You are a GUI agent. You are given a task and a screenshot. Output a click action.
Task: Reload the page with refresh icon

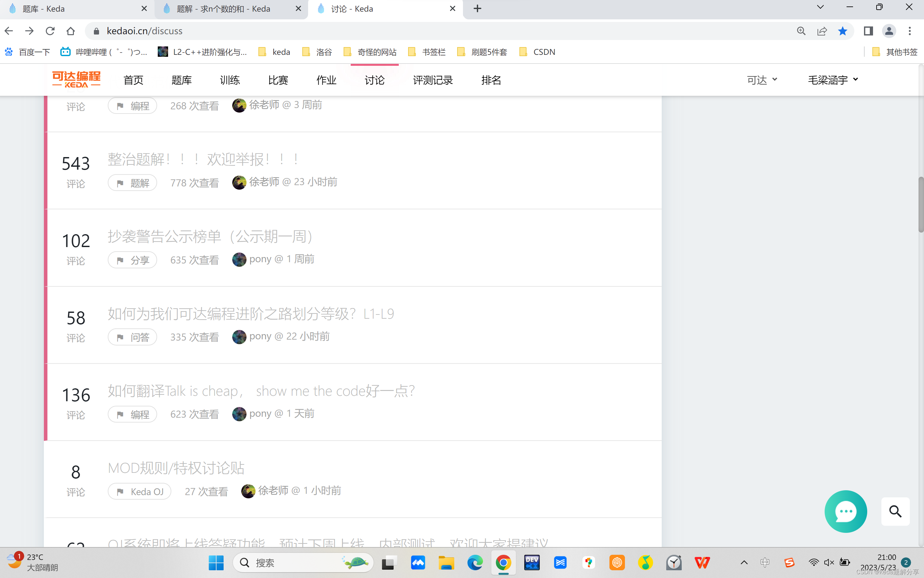(50, 31)
